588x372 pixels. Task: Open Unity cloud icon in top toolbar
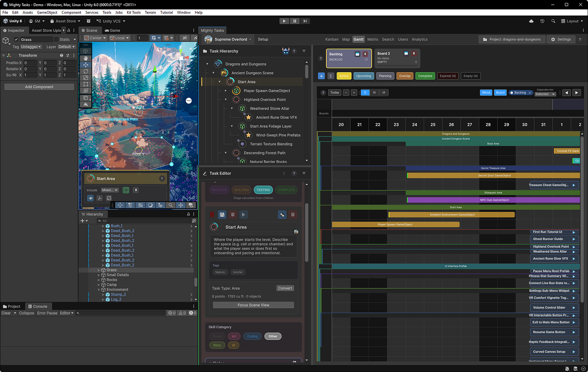tap(531, 21)
